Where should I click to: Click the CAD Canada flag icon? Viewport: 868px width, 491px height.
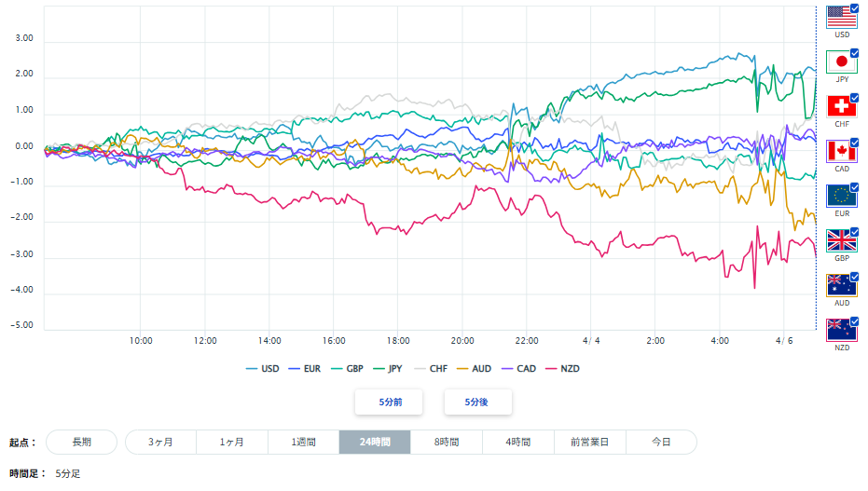(841, 152)
